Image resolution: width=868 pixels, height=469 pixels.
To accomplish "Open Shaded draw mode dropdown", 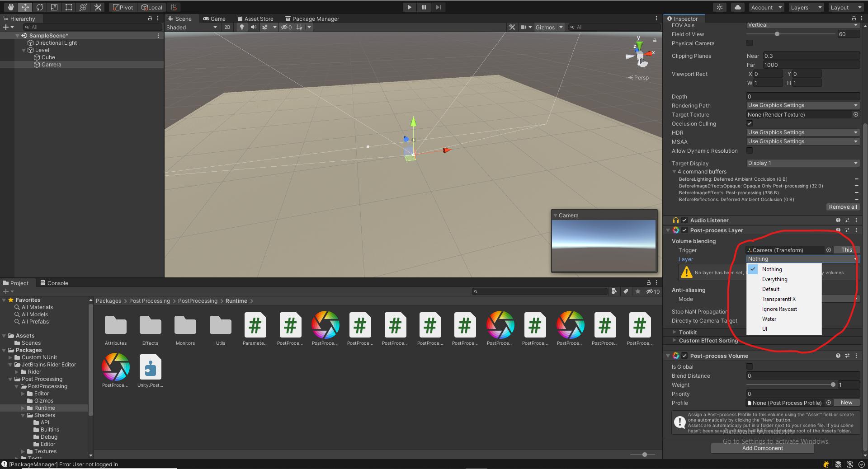I will 192,27.
